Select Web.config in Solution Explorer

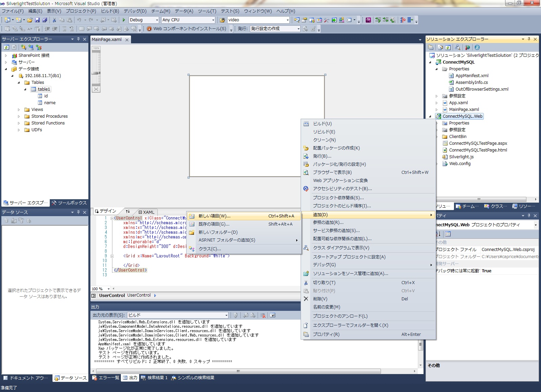(x=460, y=164)
